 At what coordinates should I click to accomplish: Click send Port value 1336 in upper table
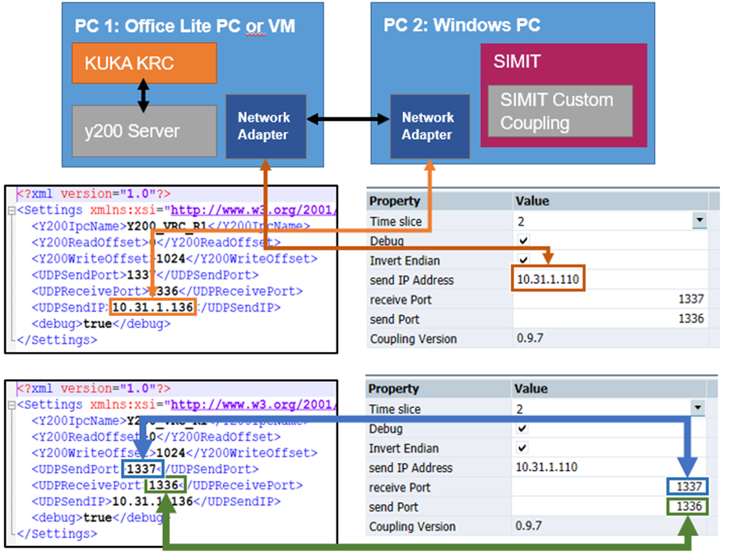tap(691, 318)
